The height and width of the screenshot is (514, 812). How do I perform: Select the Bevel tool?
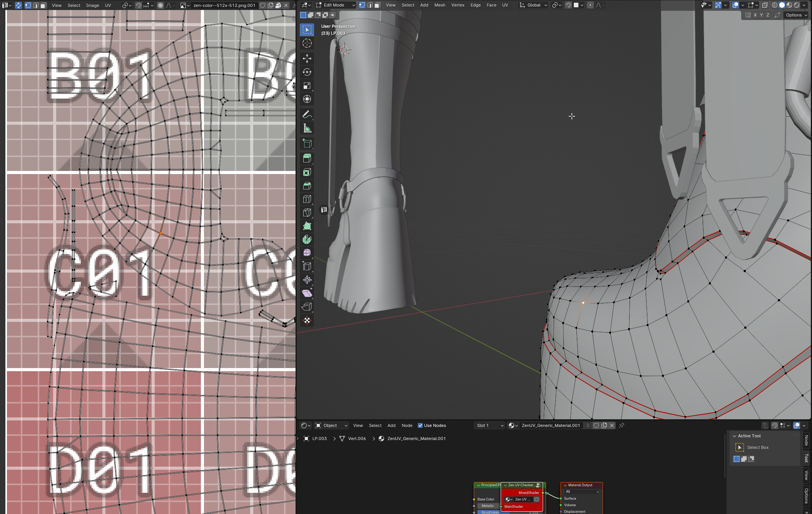[307, 186]
